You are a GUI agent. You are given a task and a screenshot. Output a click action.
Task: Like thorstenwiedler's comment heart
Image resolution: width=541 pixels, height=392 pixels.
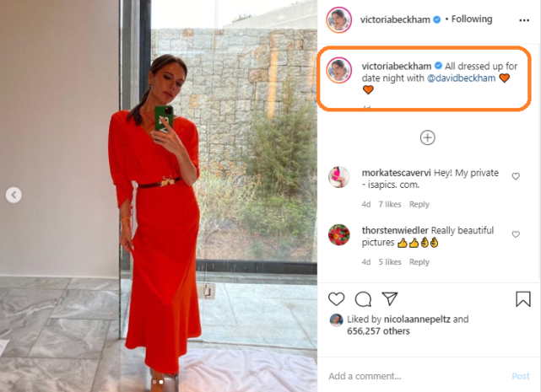click(x=516, y=234)
